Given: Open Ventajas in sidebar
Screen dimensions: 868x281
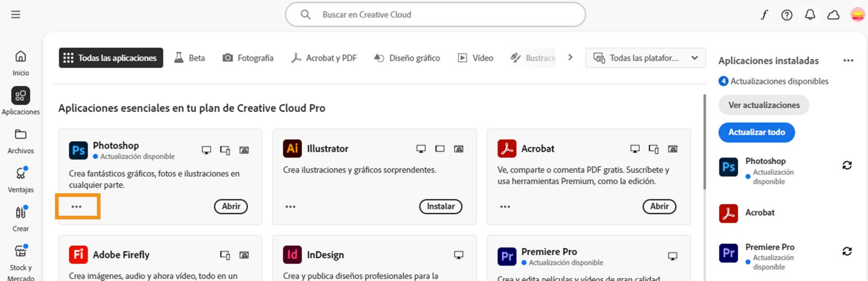Looking at the screenshot, I should (21, 180).
